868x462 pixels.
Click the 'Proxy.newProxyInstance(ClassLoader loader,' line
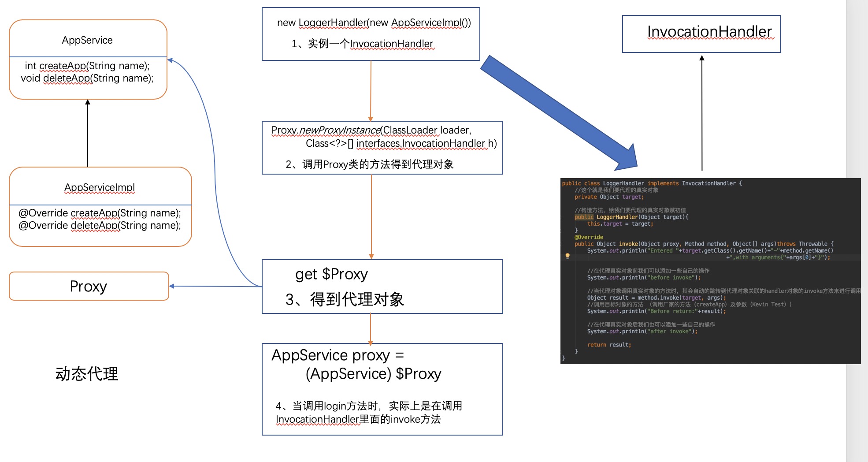pyautogui.click(x=371, y=130)
